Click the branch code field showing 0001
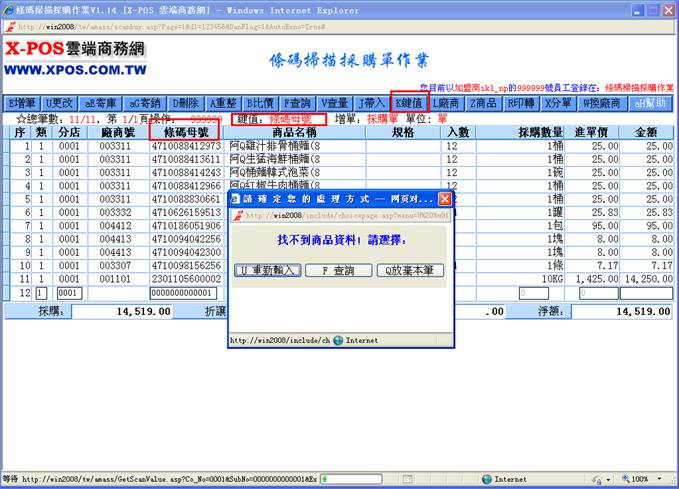 pyautogui.click(x=68, y=293)
